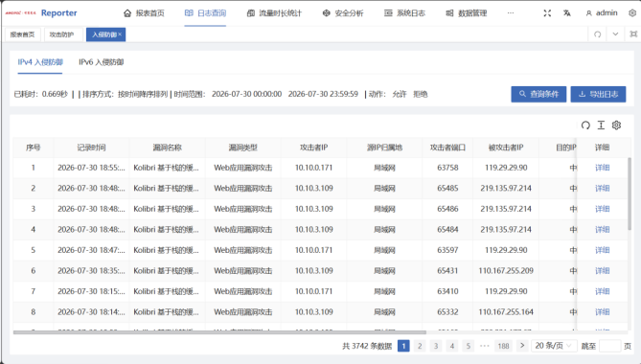Go to page 1
This screenshot has width=641, height=364.
point(403,346)
